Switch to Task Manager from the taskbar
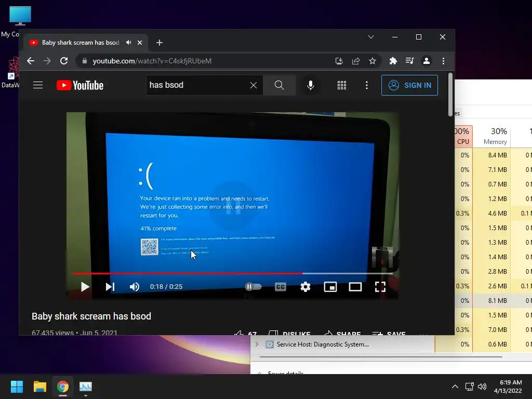 tap(86, 387)
